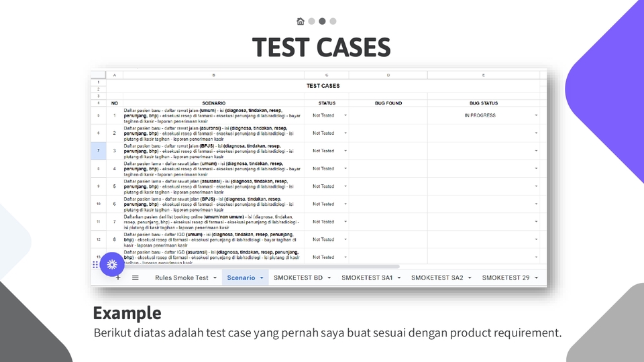Open the all sheets list icon
Image resolution: width=644 pixels, height=362 pixels.
[135, 278]
